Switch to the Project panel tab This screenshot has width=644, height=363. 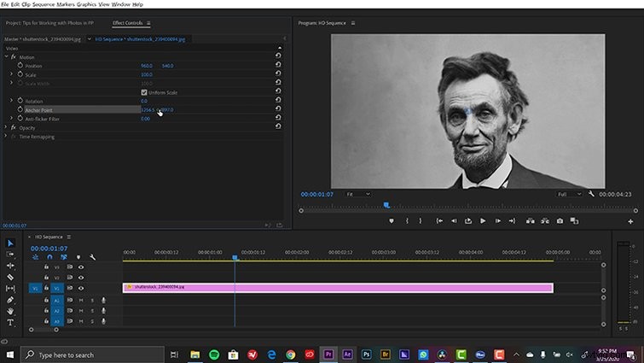[x=49, y=23]
